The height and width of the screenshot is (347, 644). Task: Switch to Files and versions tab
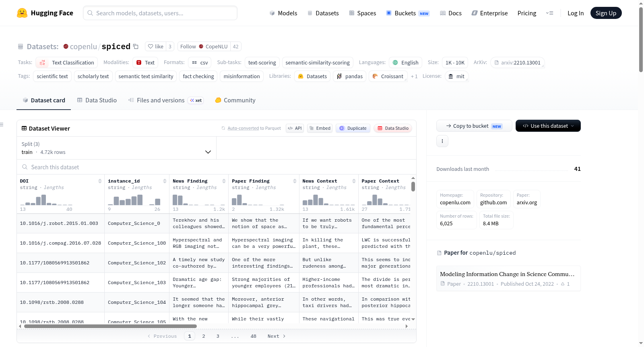166,100
